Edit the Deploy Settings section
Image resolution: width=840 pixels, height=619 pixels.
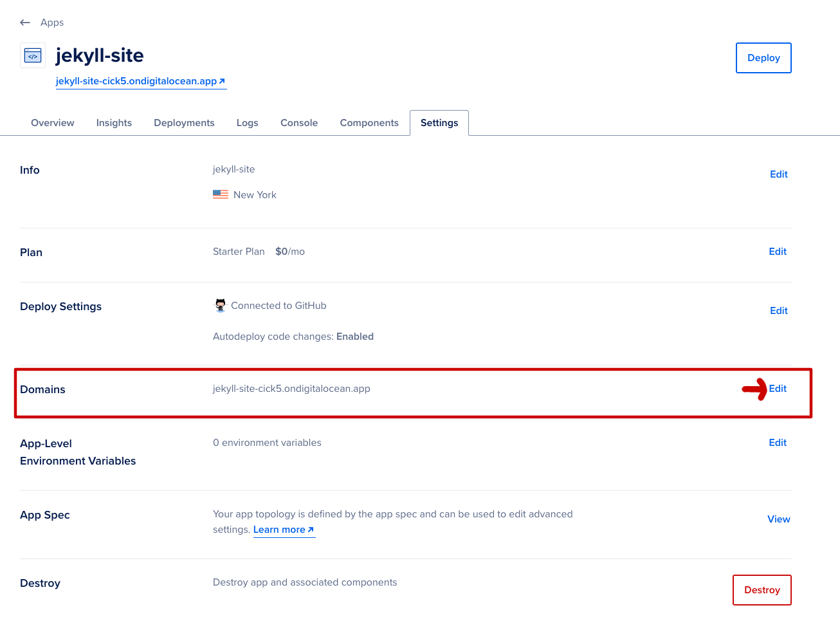tap(779, 311)
